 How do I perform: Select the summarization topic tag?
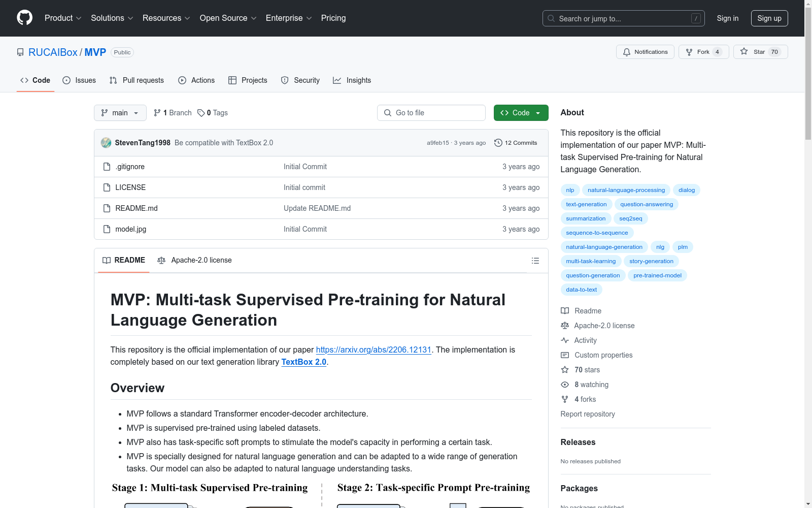pos(586,218)
